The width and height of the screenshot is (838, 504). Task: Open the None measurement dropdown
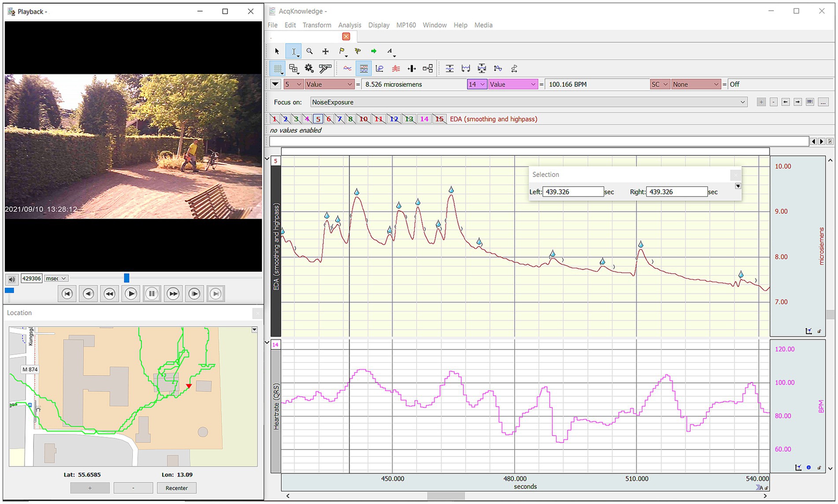click(696, 85)
